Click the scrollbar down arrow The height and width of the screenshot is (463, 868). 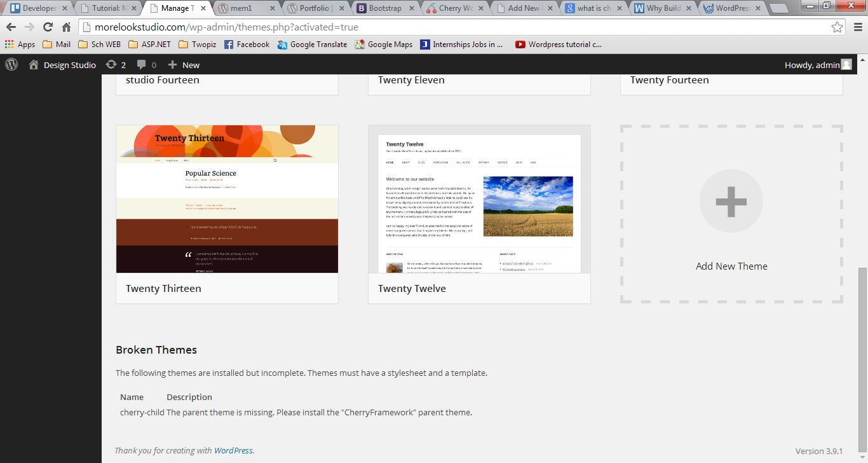(862, 457)
